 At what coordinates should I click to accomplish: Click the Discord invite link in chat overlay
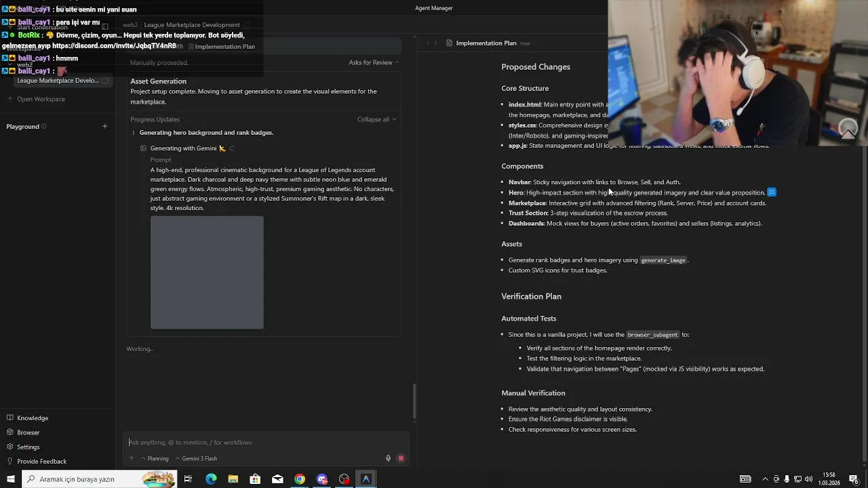pyautogui.click(x=114, y=46)
